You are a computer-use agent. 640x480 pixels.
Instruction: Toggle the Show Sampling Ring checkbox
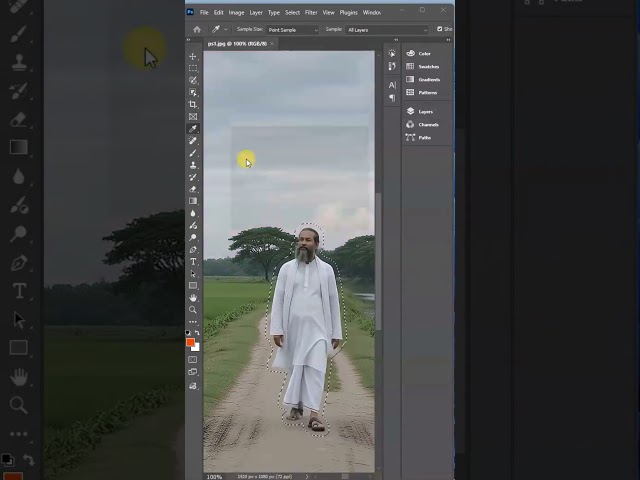pyautogui.click(x=440, y=29)
